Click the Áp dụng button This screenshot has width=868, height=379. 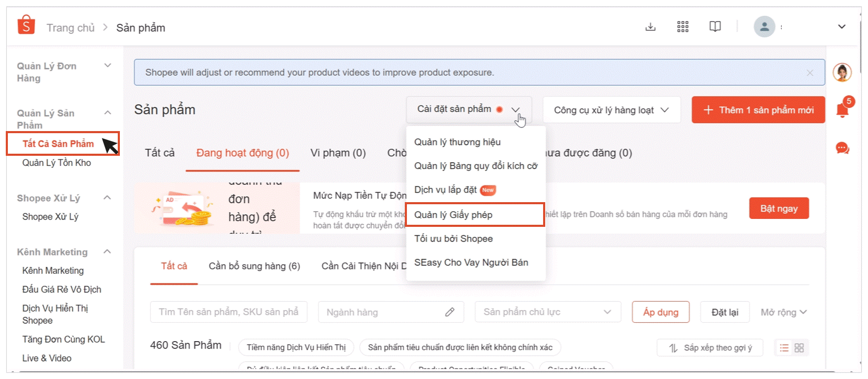pyautogui.click(x=661, y=312)
